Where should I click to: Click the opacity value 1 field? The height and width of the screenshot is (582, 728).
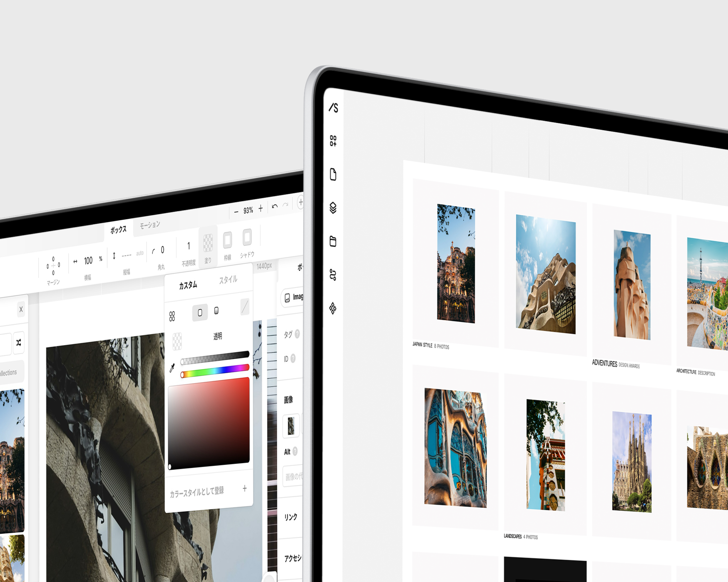(188, 246)
